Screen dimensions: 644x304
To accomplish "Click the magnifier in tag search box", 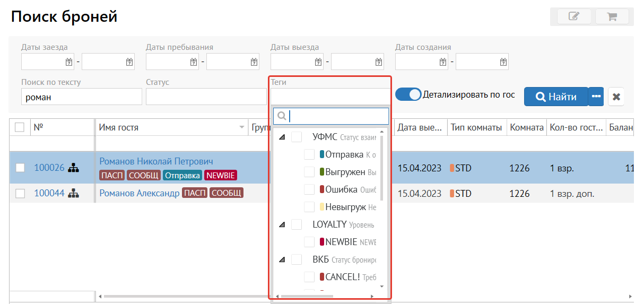I will (x=283, y=116).
